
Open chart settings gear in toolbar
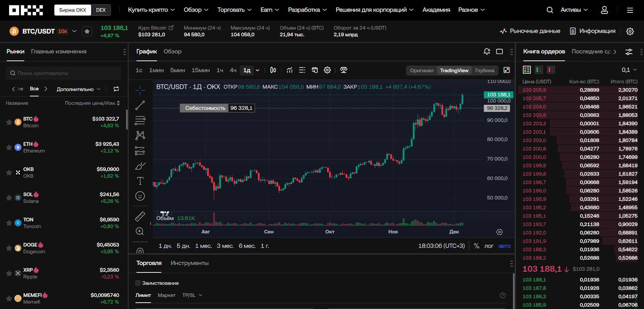pyautogui.click(x=327, y=70)
